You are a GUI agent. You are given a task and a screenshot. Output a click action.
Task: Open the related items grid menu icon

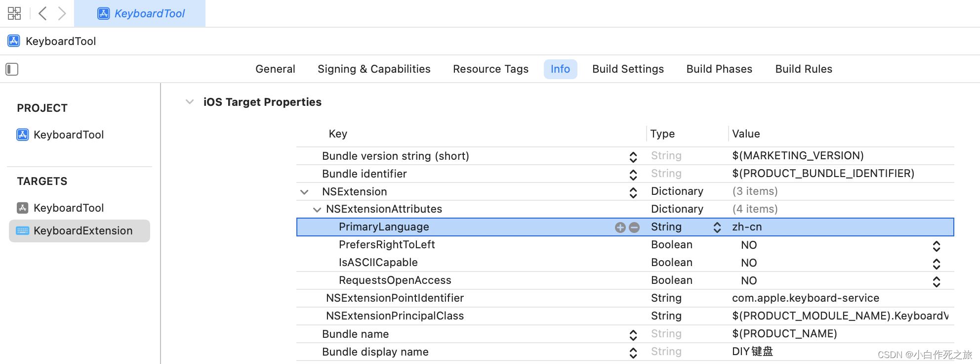tap(14, 13)
